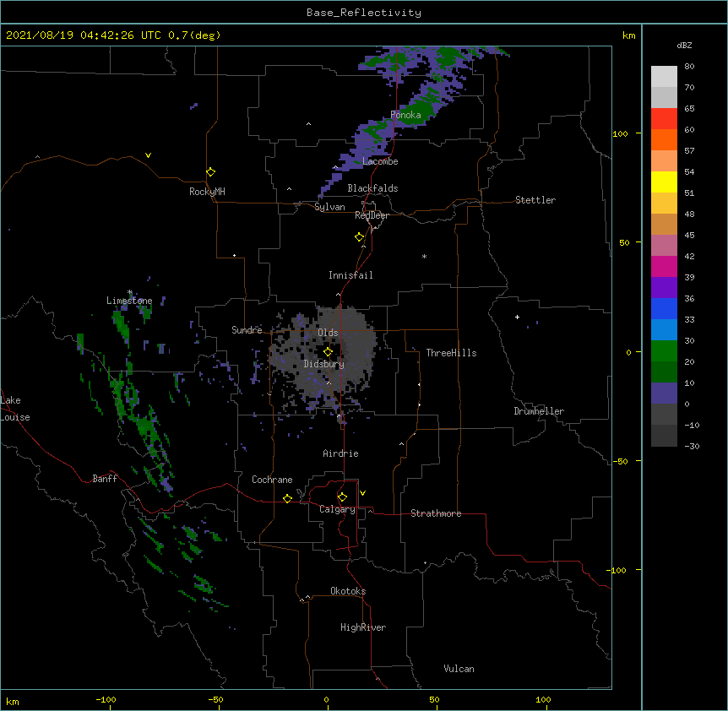Pick the purple 39–36 swatch in dBZ legend

pos(664,288)
